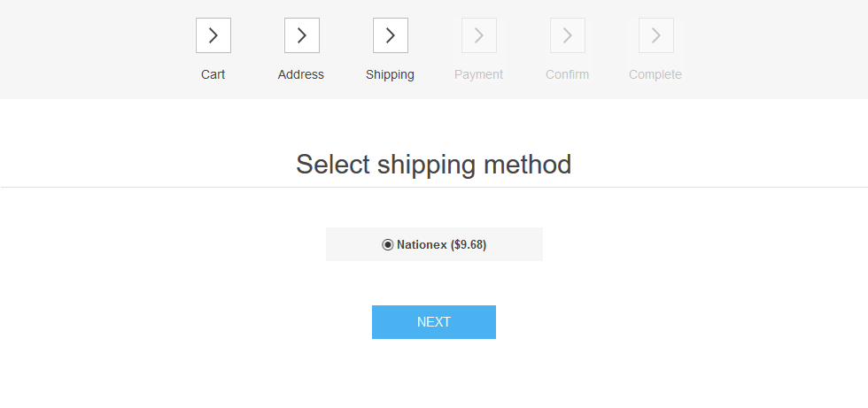This screenshot has height=408, width=868.
Task: Click the greyed Complete step arrow icon
Action: (656, 35)
